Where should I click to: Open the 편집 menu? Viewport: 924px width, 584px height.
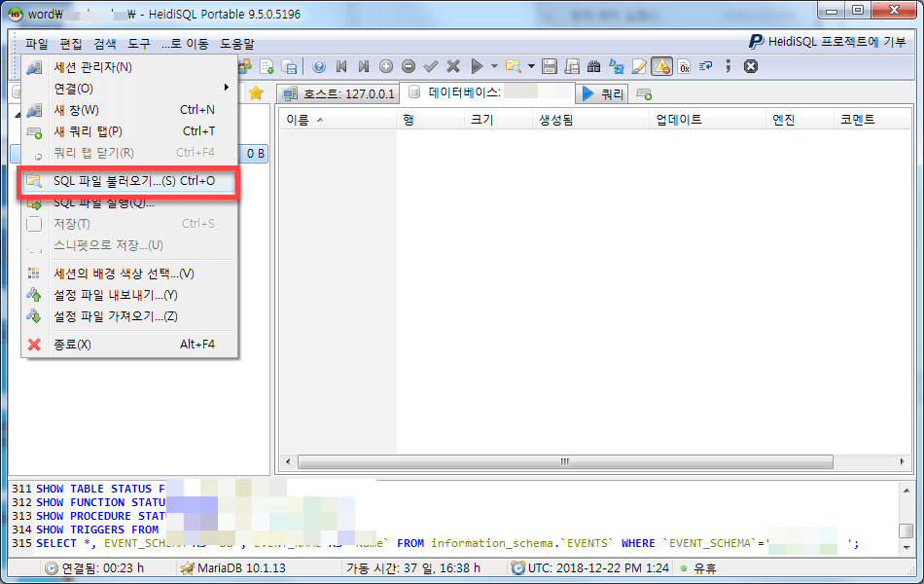[71, 44]
